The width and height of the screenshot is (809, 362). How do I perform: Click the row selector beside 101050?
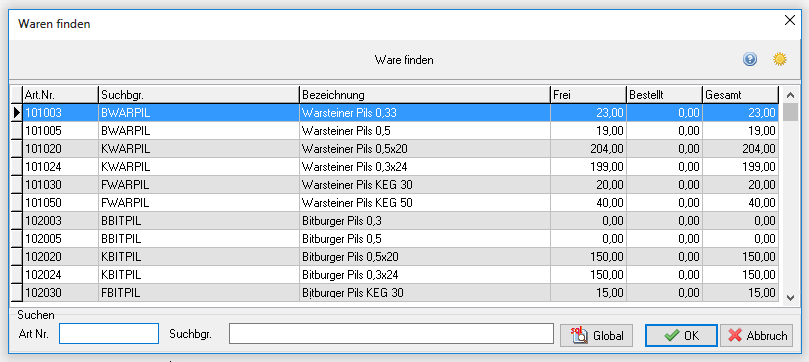pyautogui.click(x=17, y=203)
